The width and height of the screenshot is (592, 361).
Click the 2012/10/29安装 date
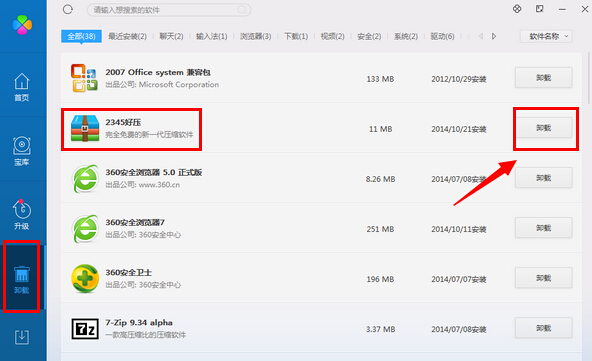coord(459,79)
